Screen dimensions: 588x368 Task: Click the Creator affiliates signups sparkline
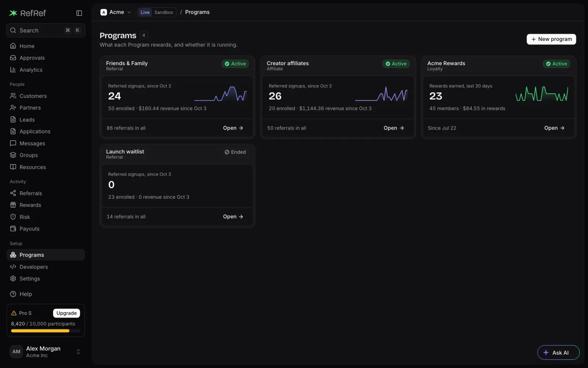coord(381,94)
